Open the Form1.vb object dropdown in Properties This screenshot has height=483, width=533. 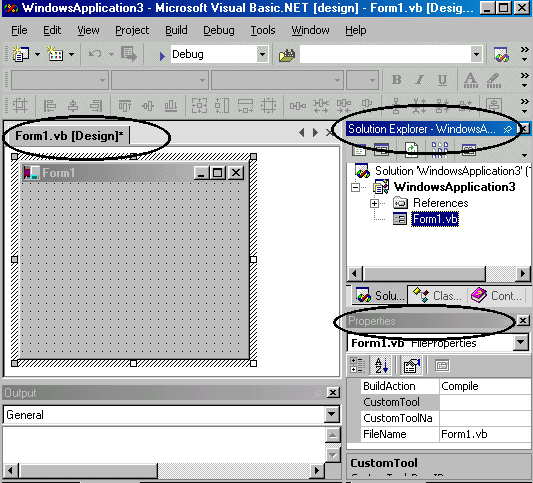click(521, 343)
